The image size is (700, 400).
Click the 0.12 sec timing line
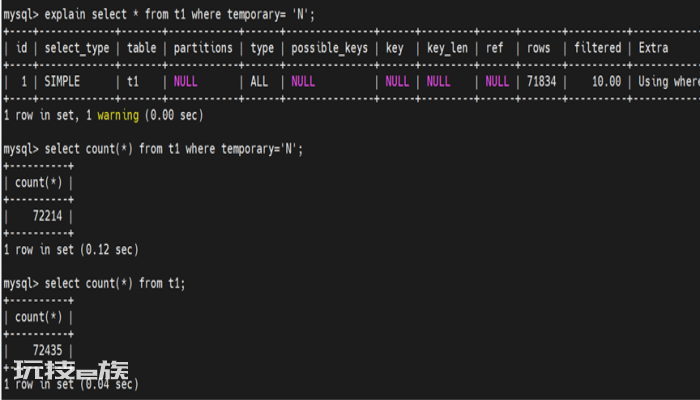[x=71, y=250]
